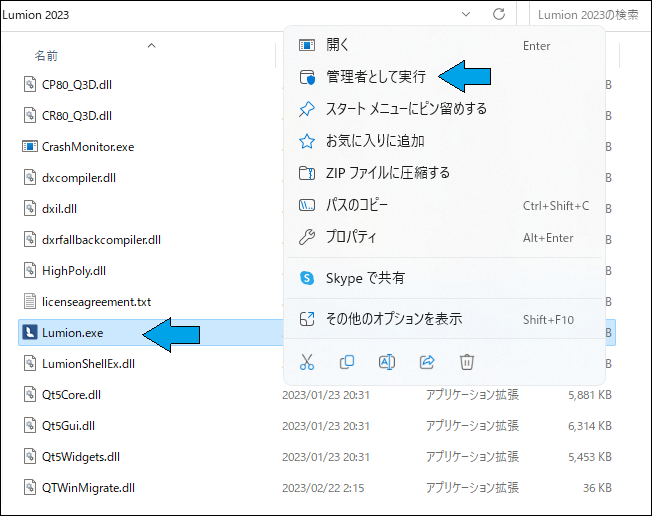Click the LumionShellEx.dll file icon
This screenshot has height=516, width=652.
(30, 363)
